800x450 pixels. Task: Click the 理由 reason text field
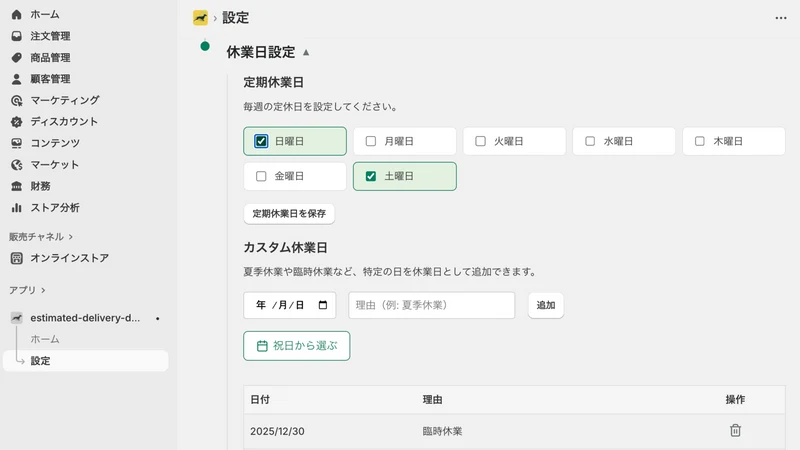click(x=432, y=305)
